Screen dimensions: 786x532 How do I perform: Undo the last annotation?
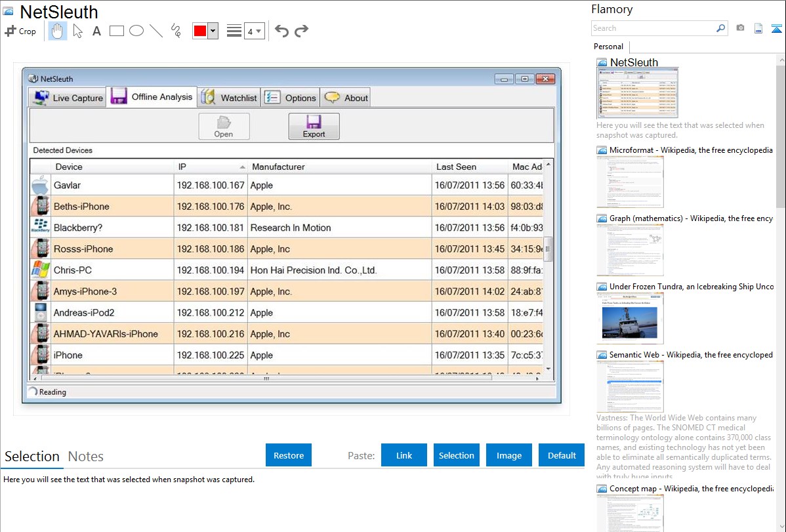point(281,31)
